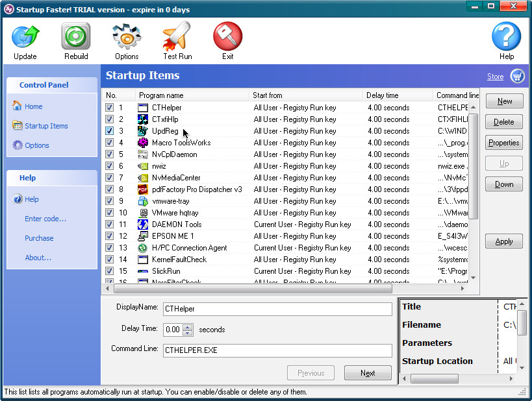Click the startup list horizontal scrollbar thumb

(253, 289)
